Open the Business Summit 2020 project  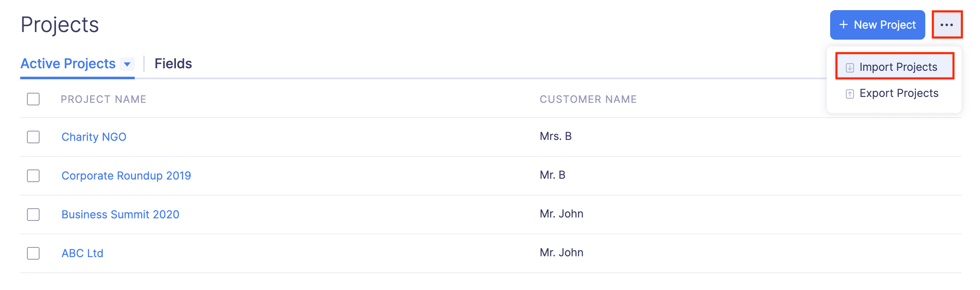[120, 215]
